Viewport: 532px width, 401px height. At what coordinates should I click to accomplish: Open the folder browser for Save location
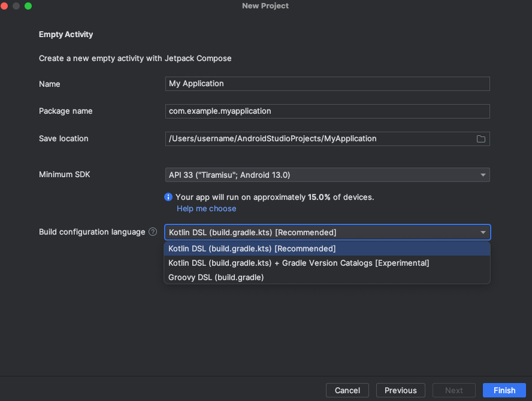coord(481,138)
